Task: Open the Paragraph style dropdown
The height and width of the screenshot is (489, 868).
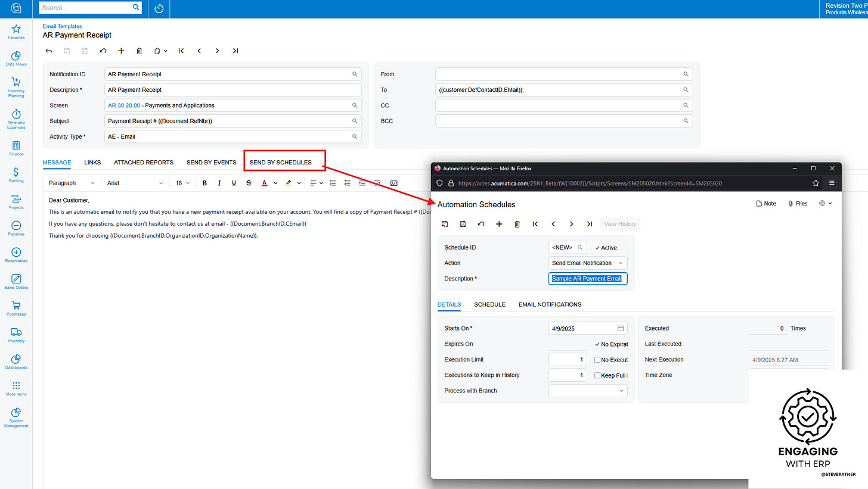Action: pos(71,183)
